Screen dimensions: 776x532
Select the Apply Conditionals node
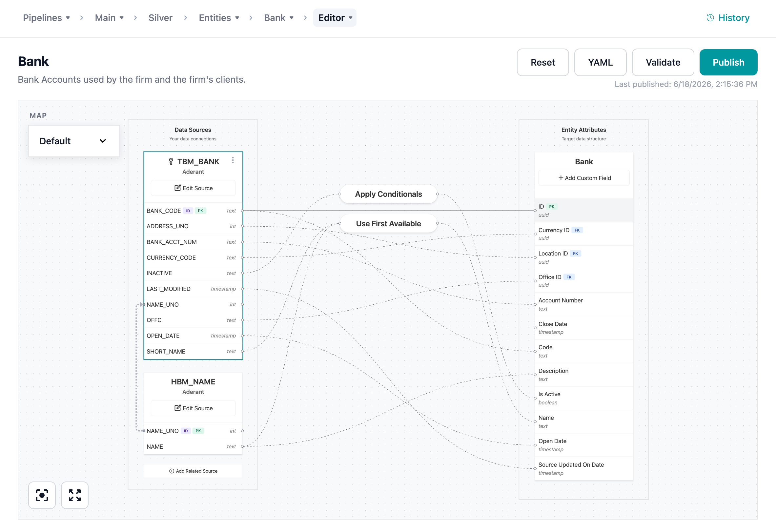[x=388, y=194]
